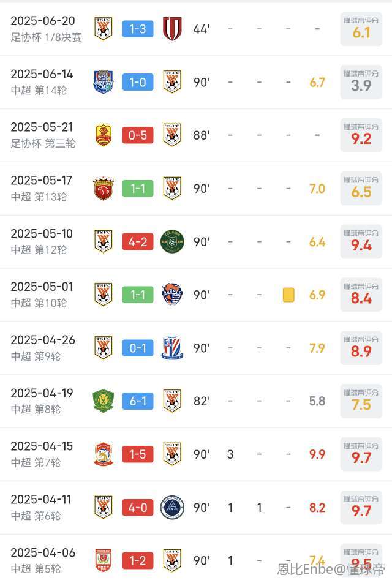The height and width of the screenshot is (583, 392).
Task: Open the 2025-04-06 第5轮 match entry
Action: coord(196,559)
